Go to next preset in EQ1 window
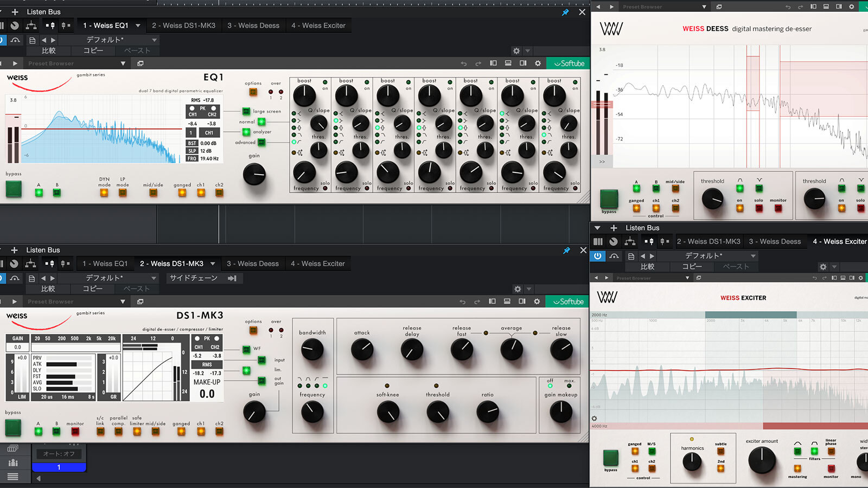The height and width of the screenshot is (488, 868). coord(53,40)
